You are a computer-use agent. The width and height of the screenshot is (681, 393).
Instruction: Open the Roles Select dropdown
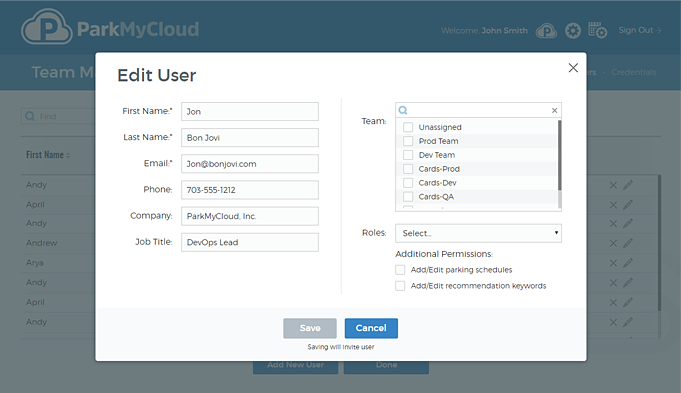click(x=478, y=233)
